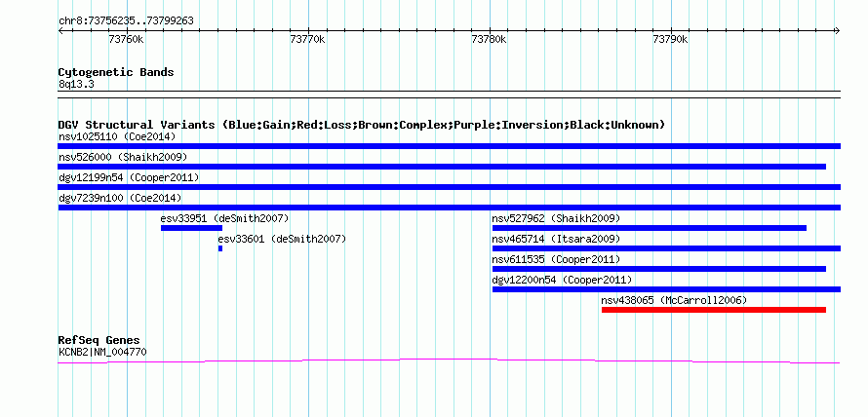This screenshot has width=868, height=417.
Task: Click the RefSeq Genes track title
Action: click(99, 340)
